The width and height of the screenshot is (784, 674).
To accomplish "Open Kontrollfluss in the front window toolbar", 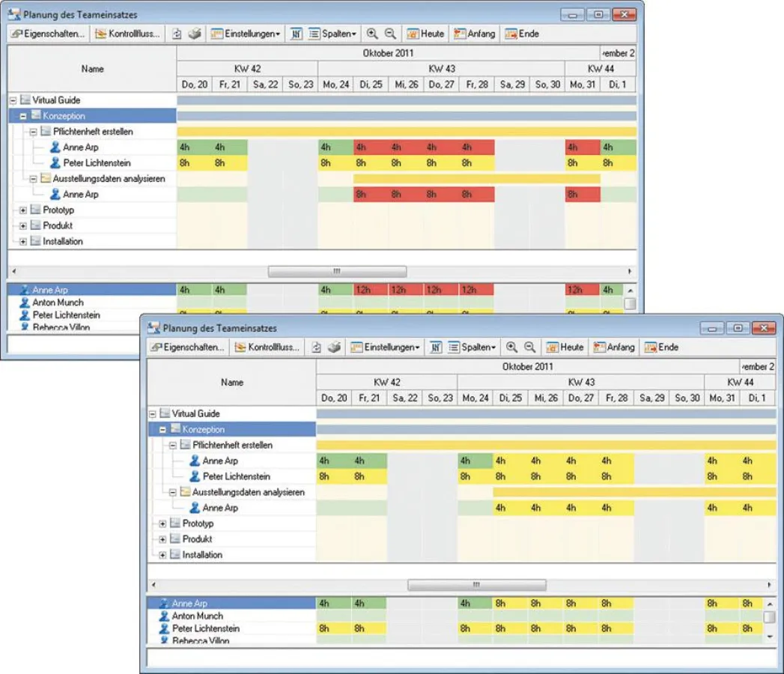I will 267,347.
